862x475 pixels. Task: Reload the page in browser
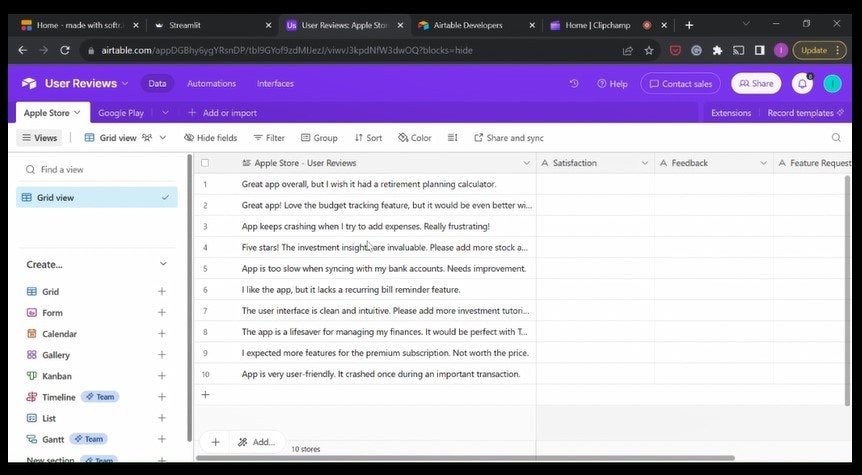[x=65, y=51]
